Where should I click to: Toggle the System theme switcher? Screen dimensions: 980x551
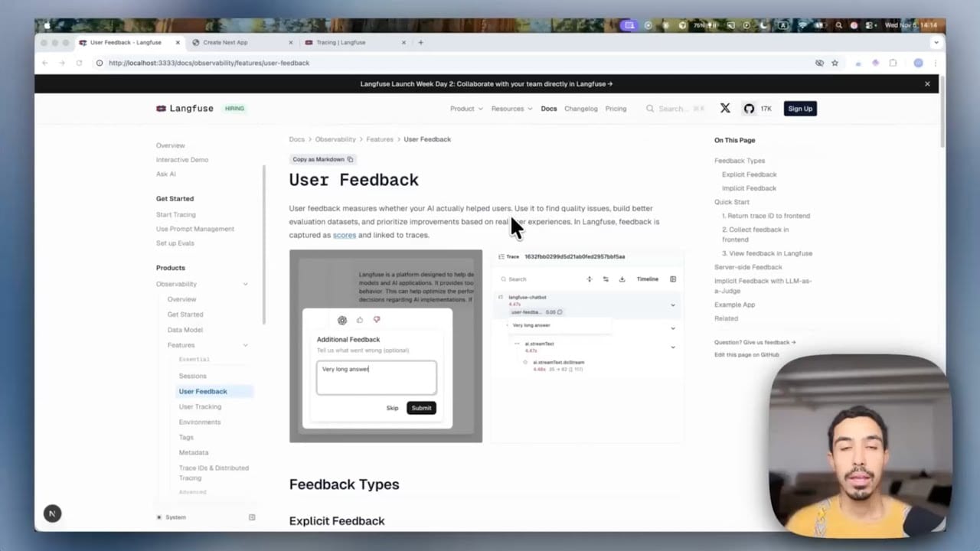(171, 517)
